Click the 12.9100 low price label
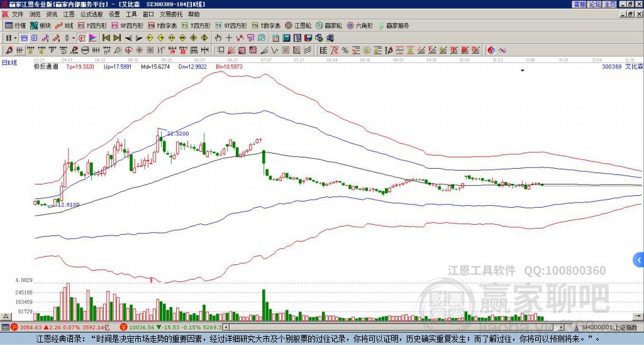The image size is (644, 345). [x=69, y=205]
